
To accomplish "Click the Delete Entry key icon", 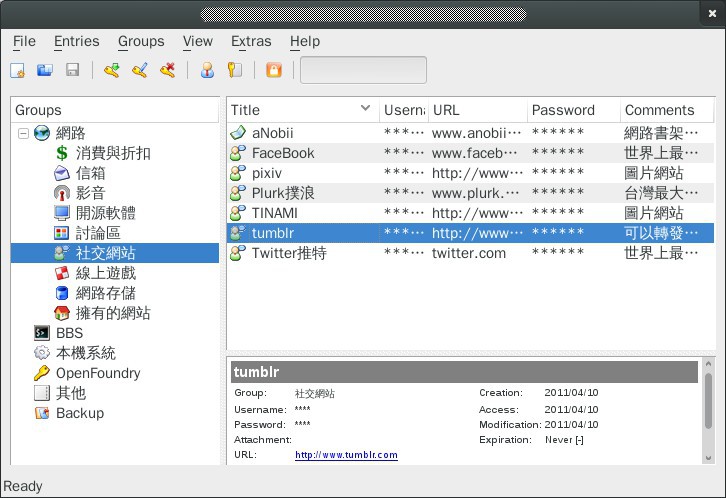I will coord(168,70).
